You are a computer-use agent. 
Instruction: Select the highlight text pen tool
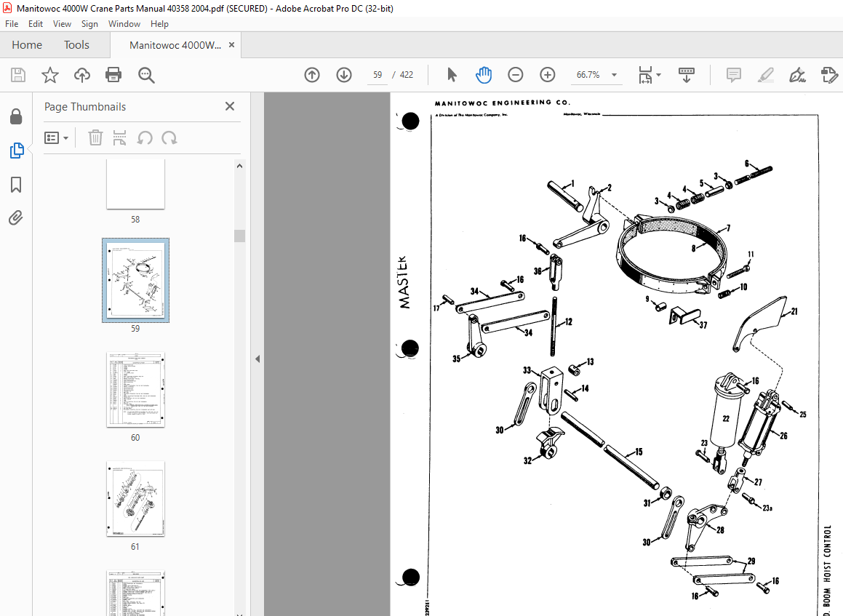coord(766,75)
